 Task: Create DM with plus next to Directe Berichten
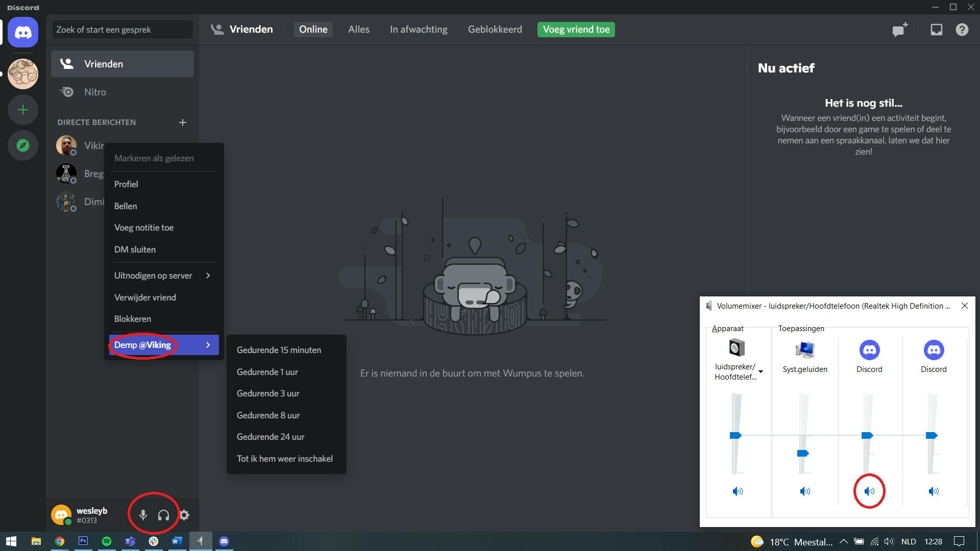coord(183,122)
